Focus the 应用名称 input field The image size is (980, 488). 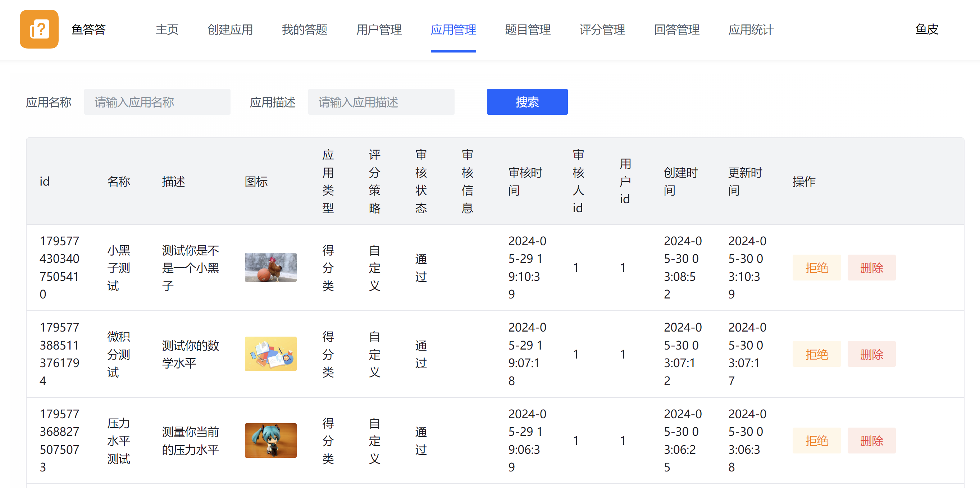pyautogui.click(x=157, y=102)
